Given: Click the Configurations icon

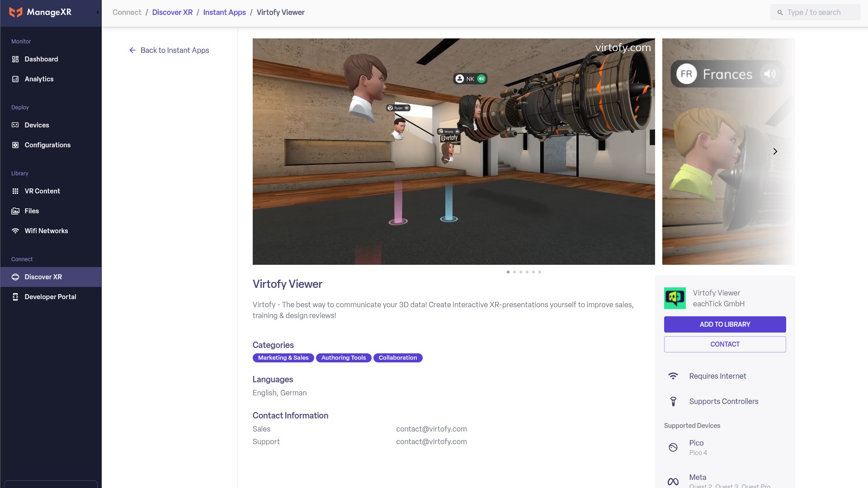Looking at the screenshot, I should click(x=15, y=145).
